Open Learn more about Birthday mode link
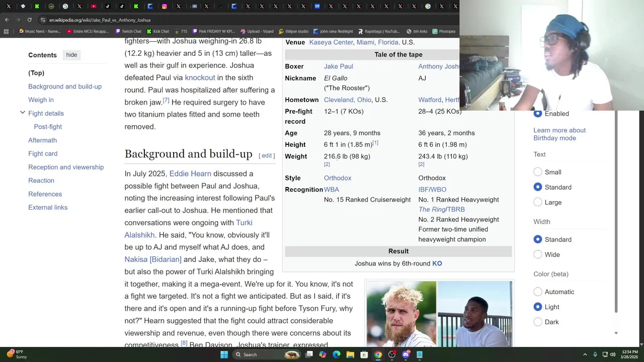 [x=559, y=134]
